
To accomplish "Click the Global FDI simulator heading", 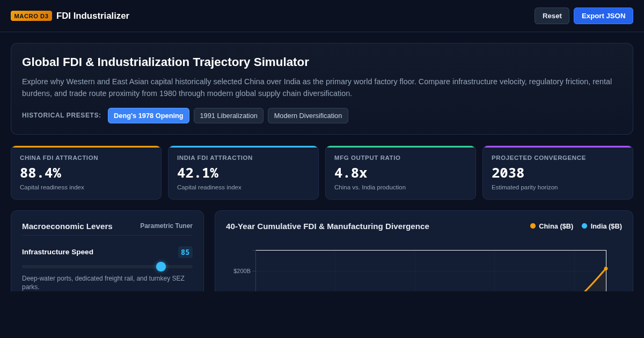I will click(x=165, y=62).
